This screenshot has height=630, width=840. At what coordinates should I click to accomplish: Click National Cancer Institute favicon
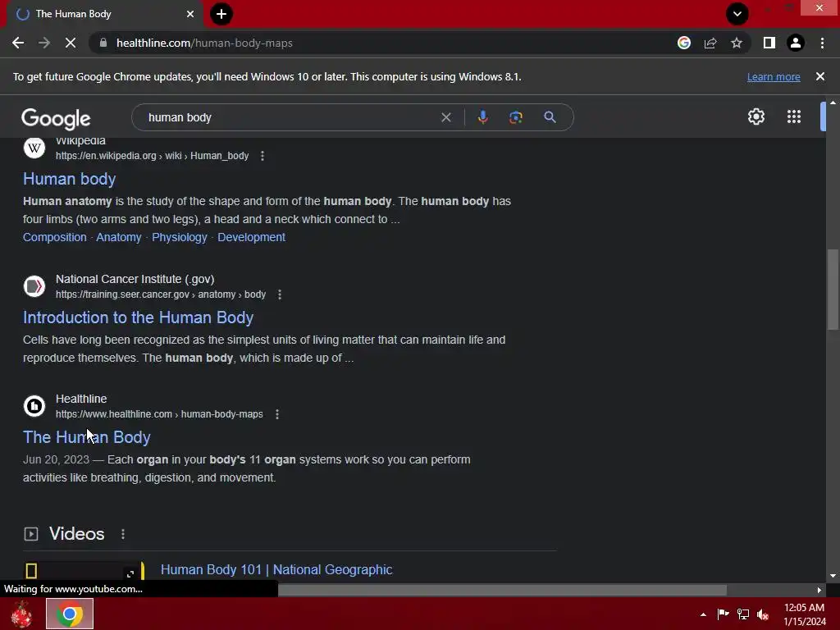[x=34, y=286]
